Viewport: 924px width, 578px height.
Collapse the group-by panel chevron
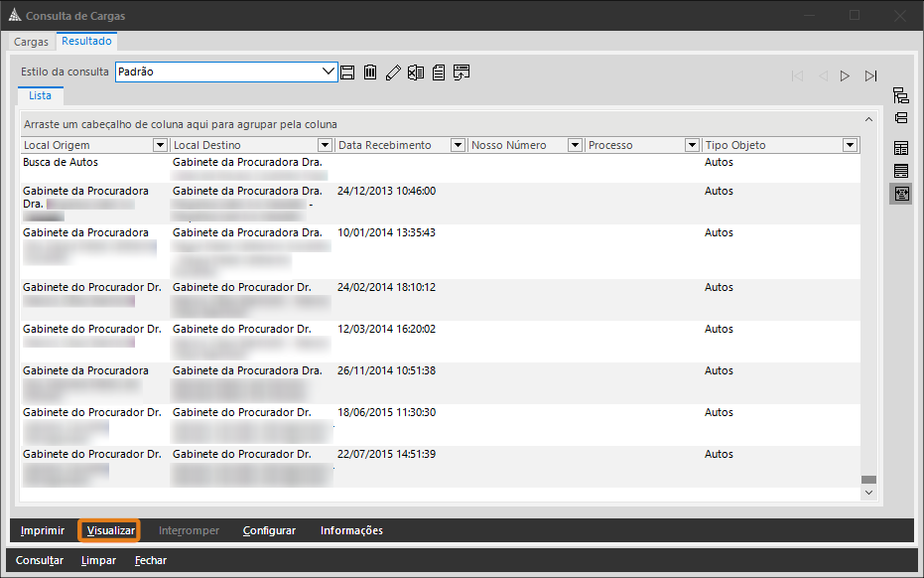tap(868, 119)
